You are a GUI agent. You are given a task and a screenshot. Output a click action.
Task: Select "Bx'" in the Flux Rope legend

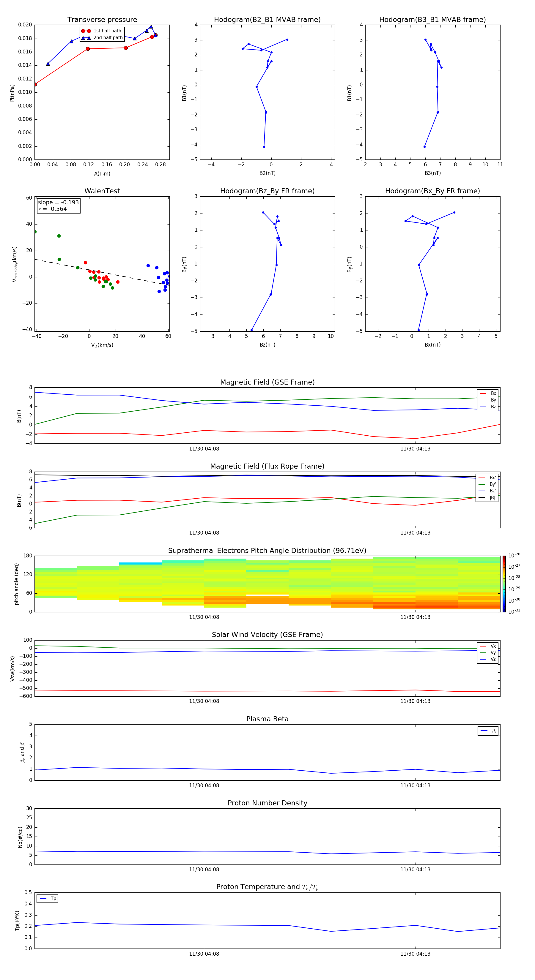[x=487, y=478]
